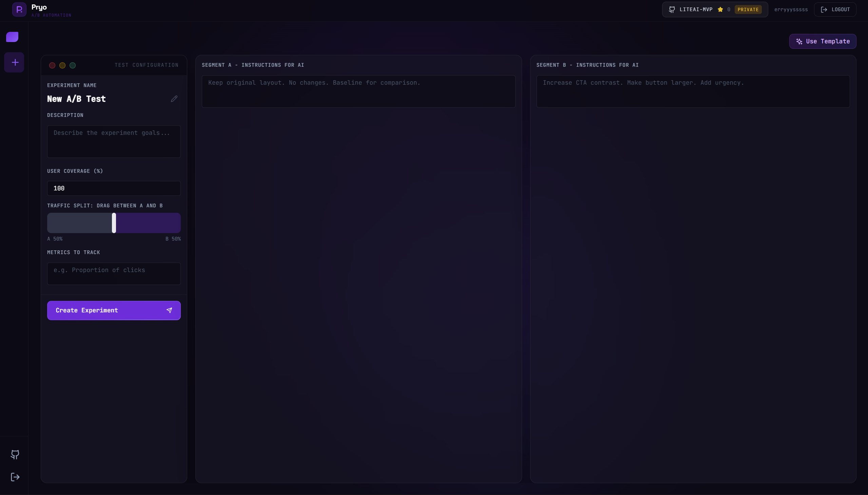
Task: Open GitHub icon at sidebar bottom
Action: (x=15, y=455)
